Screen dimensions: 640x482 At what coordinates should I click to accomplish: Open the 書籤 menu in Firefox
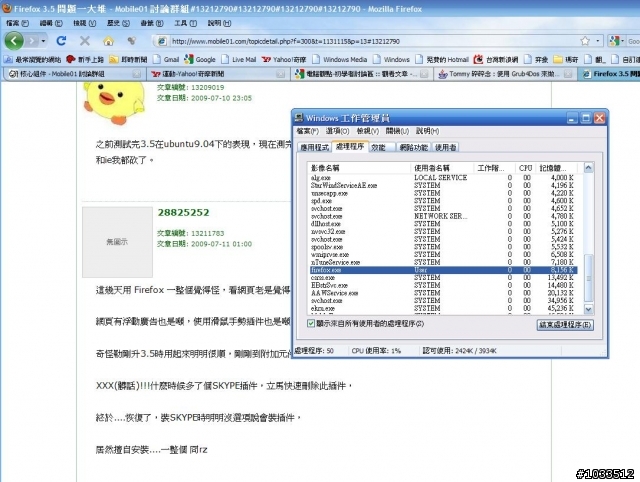(x=152, y=23)
